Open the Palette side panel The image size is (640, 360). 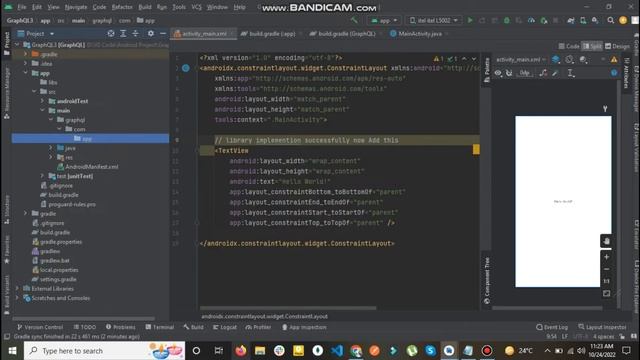487,70
